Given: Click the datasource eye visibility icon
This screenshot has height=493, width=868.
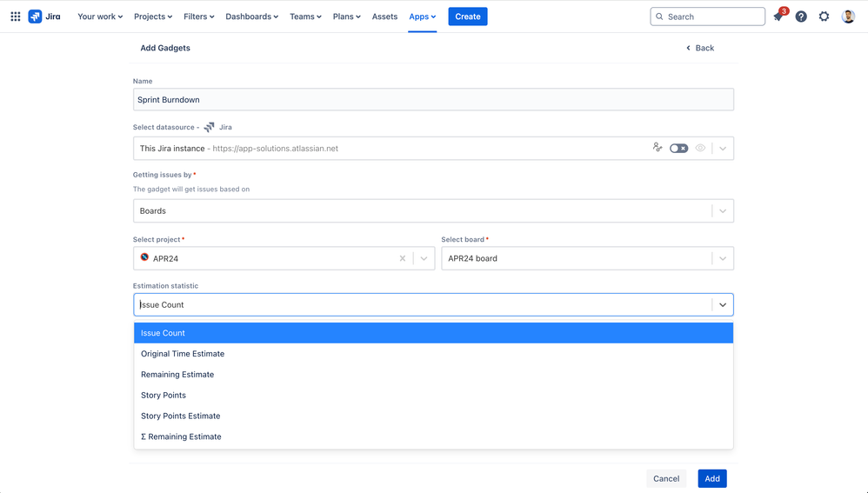Looking at the screenshot, I should pyautogui.click(x=700, y=149).
